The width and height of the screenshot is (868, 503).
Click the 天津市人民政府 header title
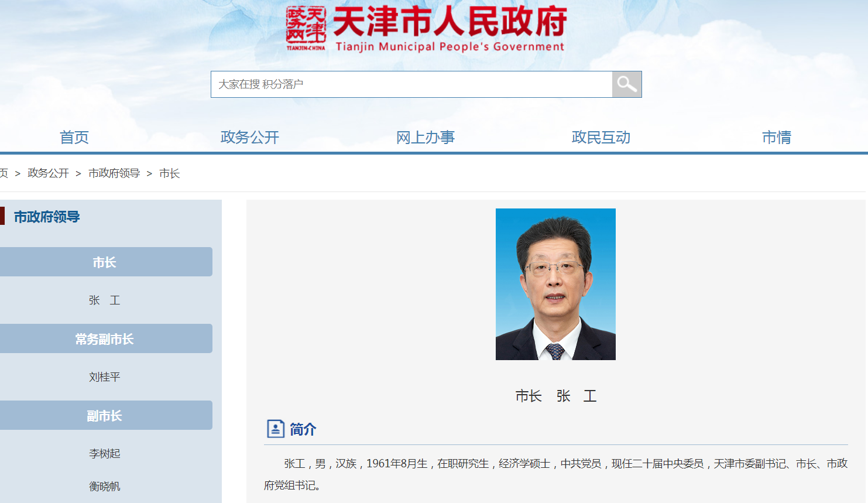pos(451,22)
